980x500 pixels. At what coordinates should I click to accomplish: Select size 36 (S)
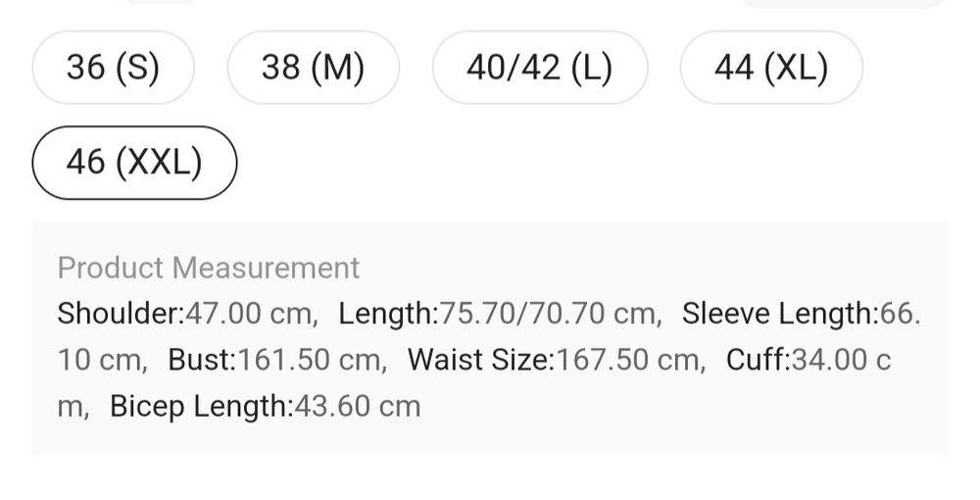[113, 68]
